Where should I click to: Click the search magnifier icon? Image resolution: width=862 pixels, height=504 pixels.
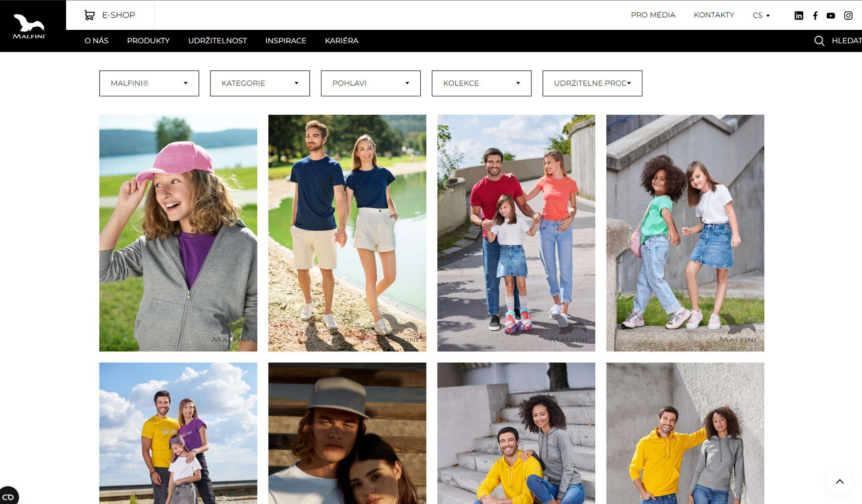[x=819, y=41]
